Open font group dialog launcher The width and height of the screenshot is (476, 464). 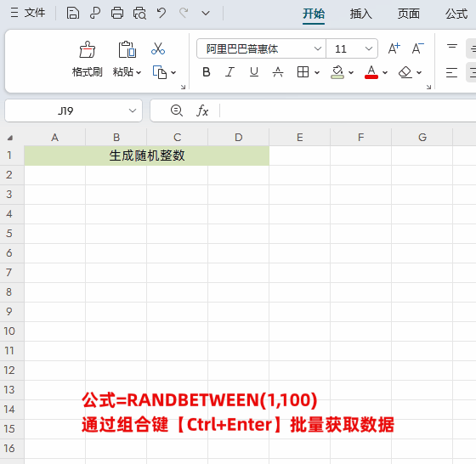click(x=428, y=87)
